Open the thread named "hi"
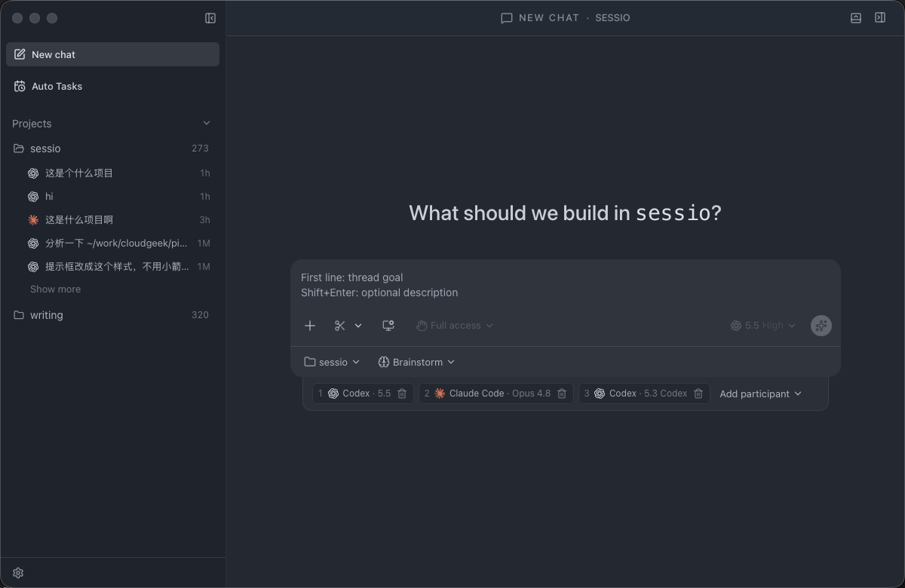The image size is (905, 588). coord(113,196)
